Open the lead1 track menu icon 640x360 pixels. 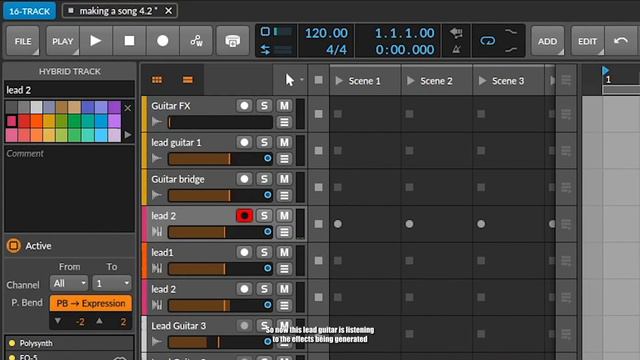coord(284,269)
